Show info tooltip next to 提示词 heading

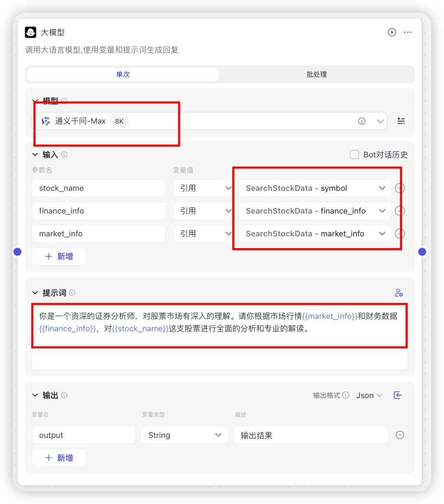point(72,292)
